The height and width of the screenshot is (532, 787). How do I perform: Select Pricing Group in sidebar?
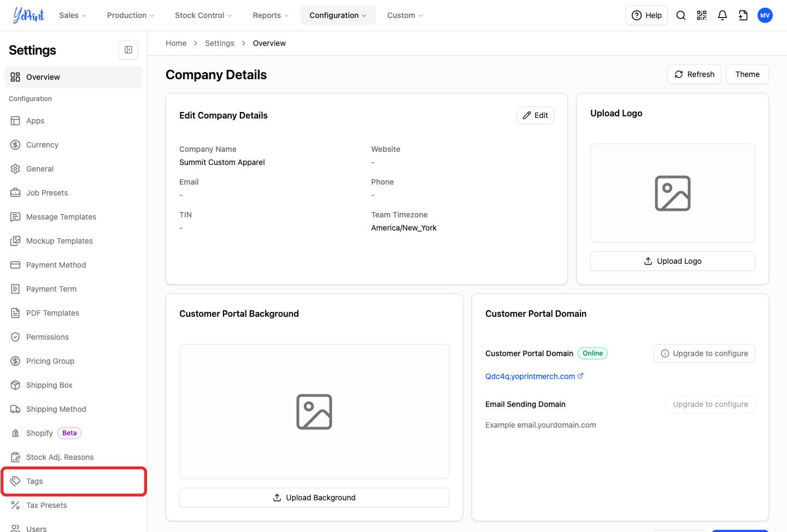pyautogui.click(x=73, y=361)
